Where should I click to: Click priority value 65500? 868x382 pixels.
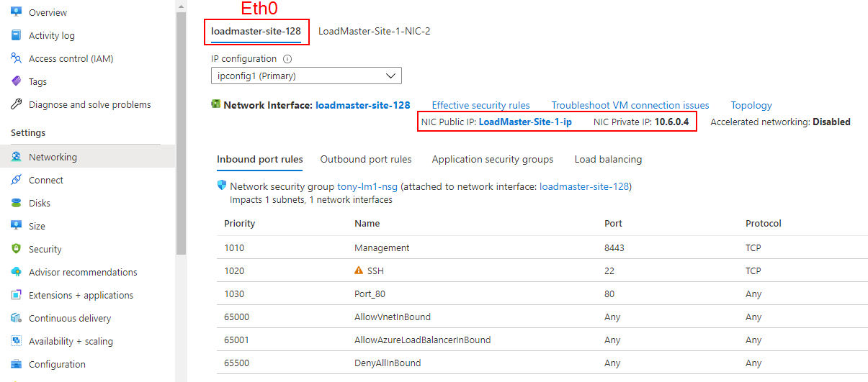(x=237, y=363)
